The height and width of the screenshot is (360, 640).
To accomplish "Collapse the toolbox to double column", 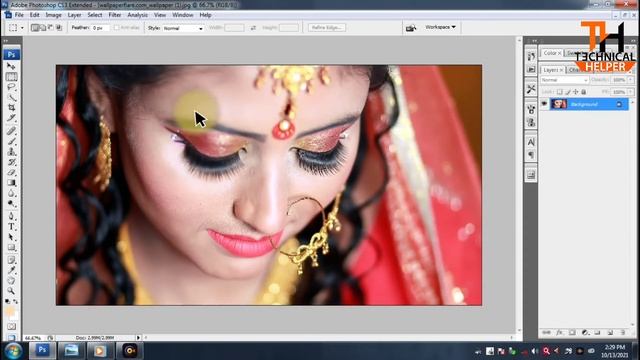I will (x=6, y=41).
